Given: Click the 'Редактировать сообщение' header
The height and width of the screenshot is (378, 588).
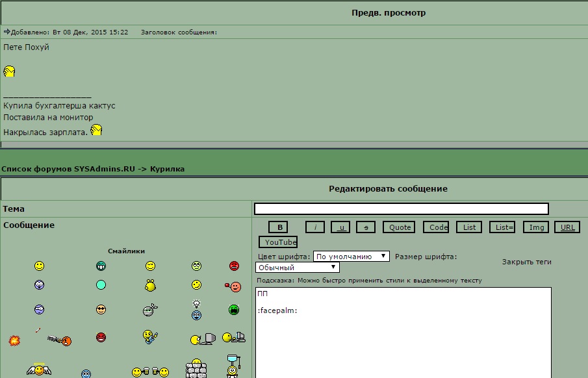Looking at the screenshot, I should [x=388, y=188].
